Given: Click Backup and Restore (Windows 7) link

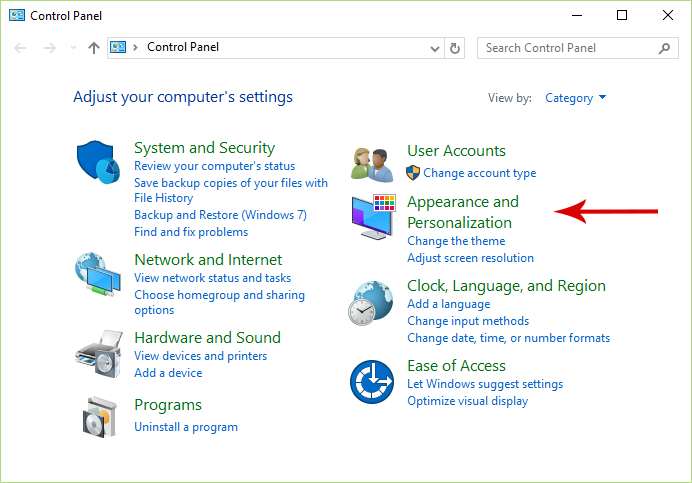Looking at the screenshot, I should [220, 215].
